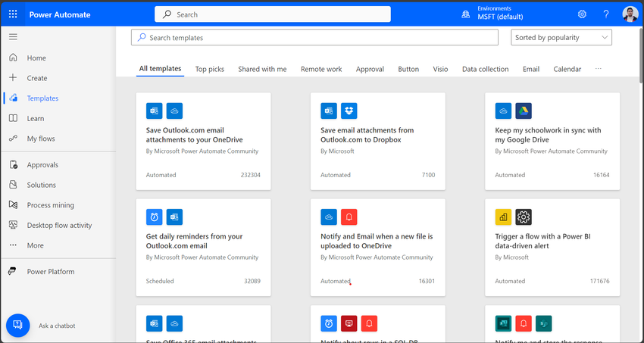Click the Approvals icon in the sidebar

point(13,164)
